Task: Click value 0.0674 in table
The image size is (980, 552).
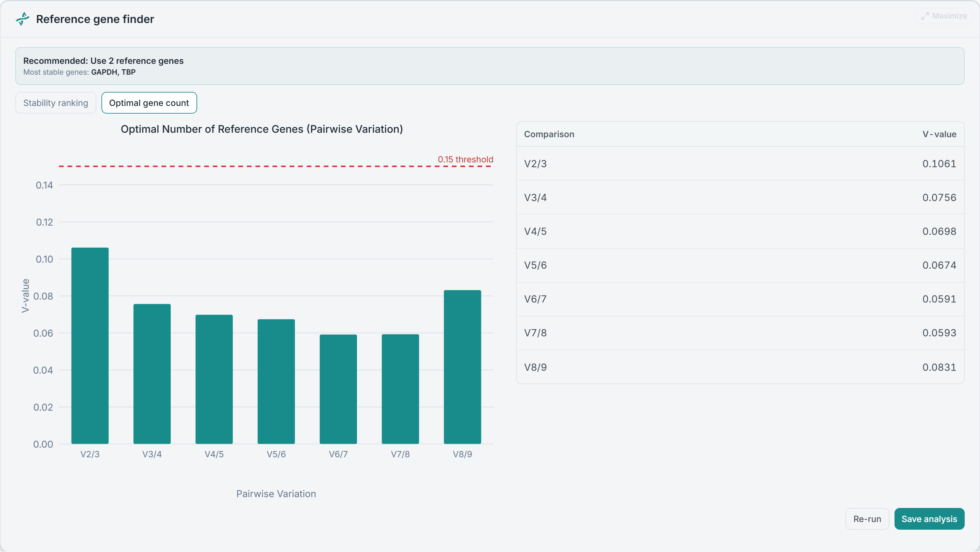Action: tap(939, 265)
